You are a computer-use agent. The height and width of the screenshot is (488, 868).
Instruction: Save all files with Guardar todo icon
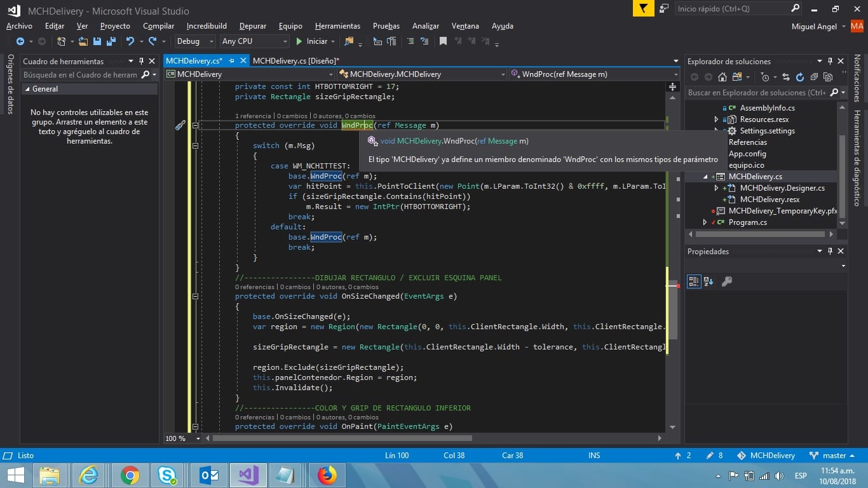click(112, 41)
